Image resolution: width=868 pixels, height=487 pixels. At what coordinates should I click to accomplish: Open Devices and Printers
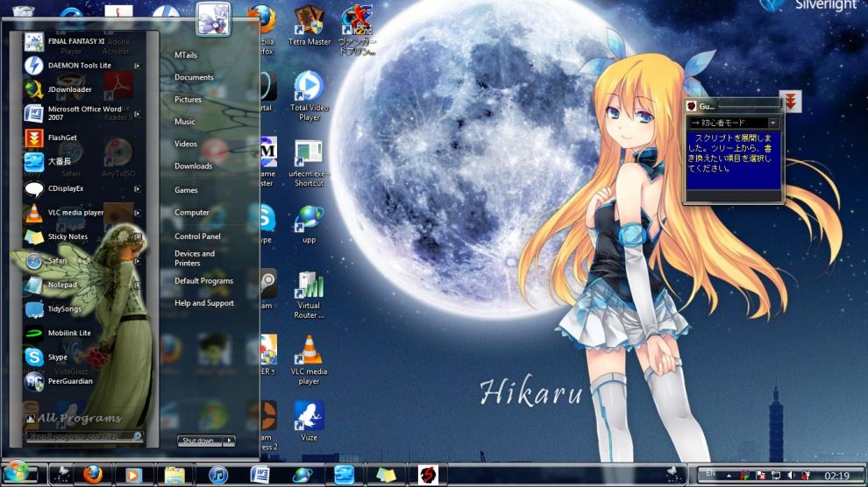195,258
